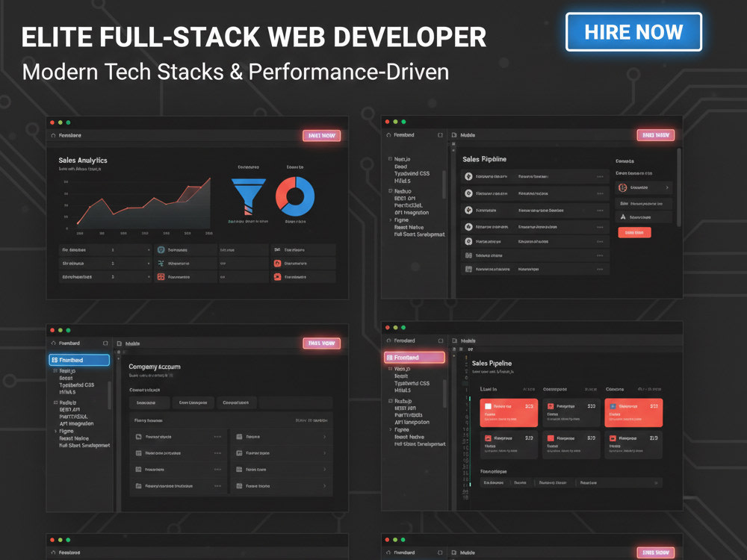The width and height of the screenshot is (747, 560).
Task: Open the dropdown arrow on the board's bottom filter bar
Action: [x=656, y=483]
